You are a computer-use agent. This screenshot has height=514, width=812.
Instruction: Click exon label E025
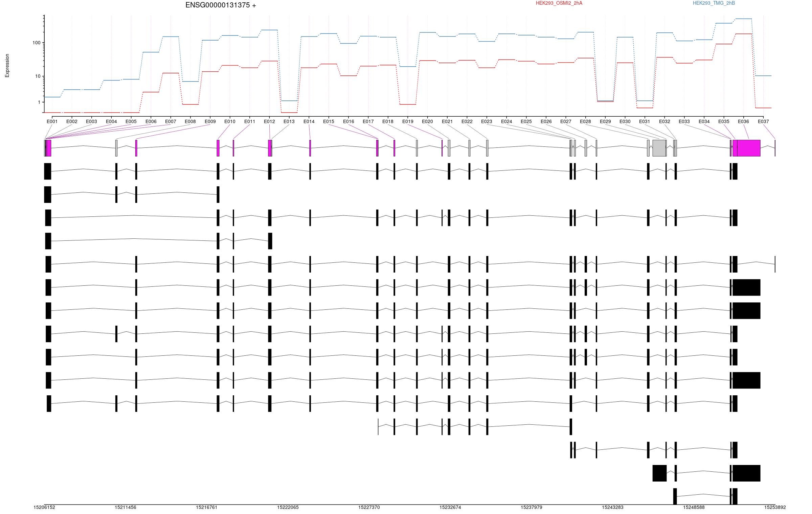526,121
